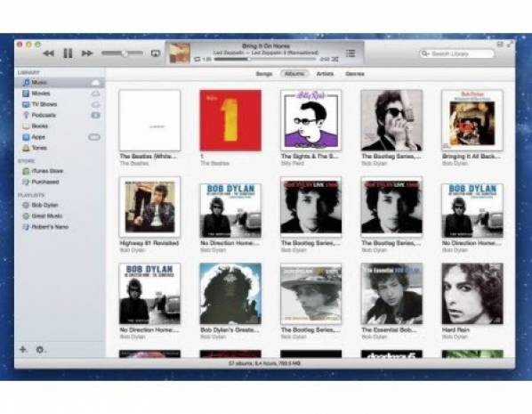Open Bob Dylan's Greatest Hits cover

(x=230, y=294)
